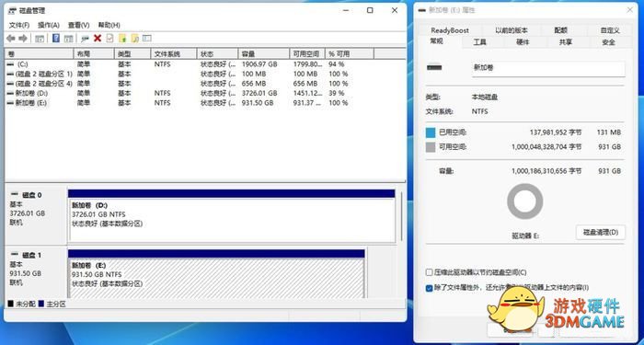Click the 新加卷 volume name input field
The image size is (644, 345).
pyautogui.click(x=548, y=68)
